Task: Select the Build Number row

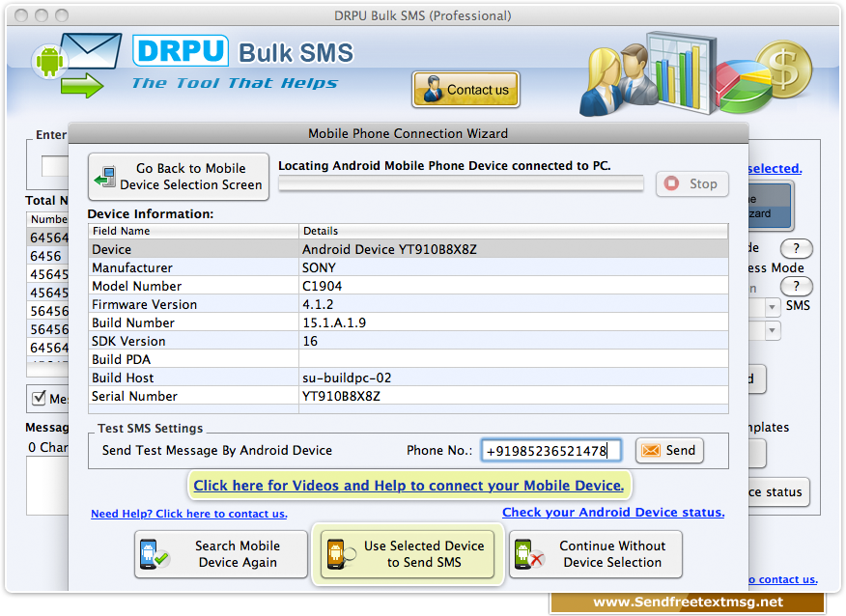Action: 408,322
